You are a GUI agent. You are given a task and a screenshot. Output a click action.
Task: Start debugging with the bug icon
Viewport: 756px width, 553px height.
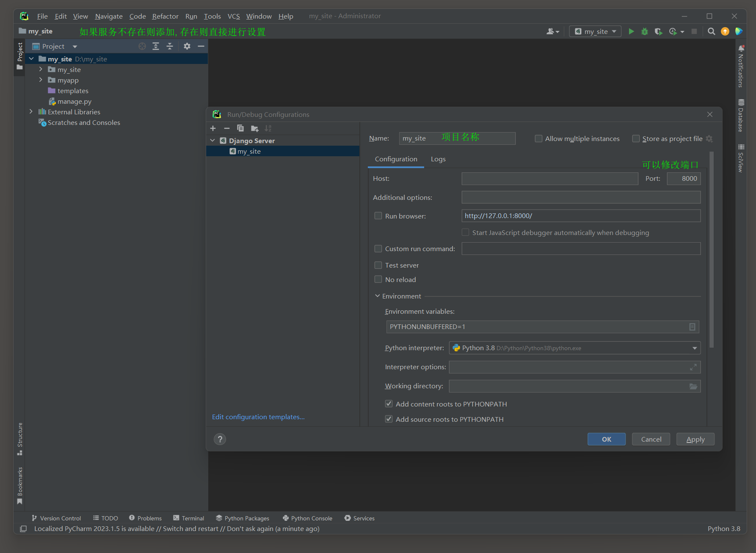coord(645,31)
